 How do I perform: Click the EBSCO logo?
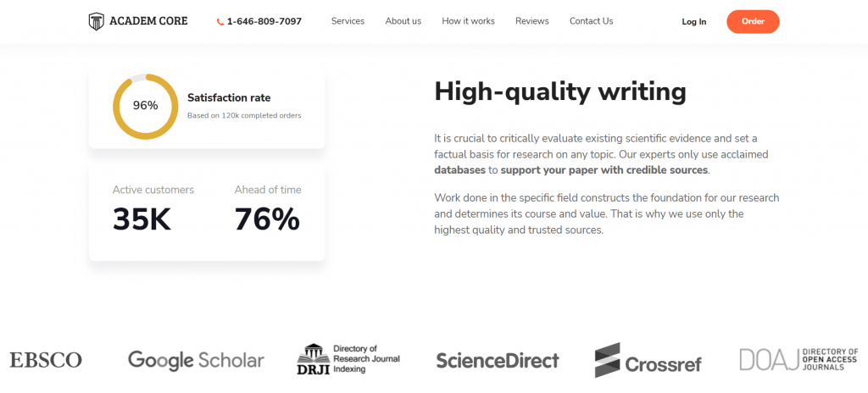point(46,360)
